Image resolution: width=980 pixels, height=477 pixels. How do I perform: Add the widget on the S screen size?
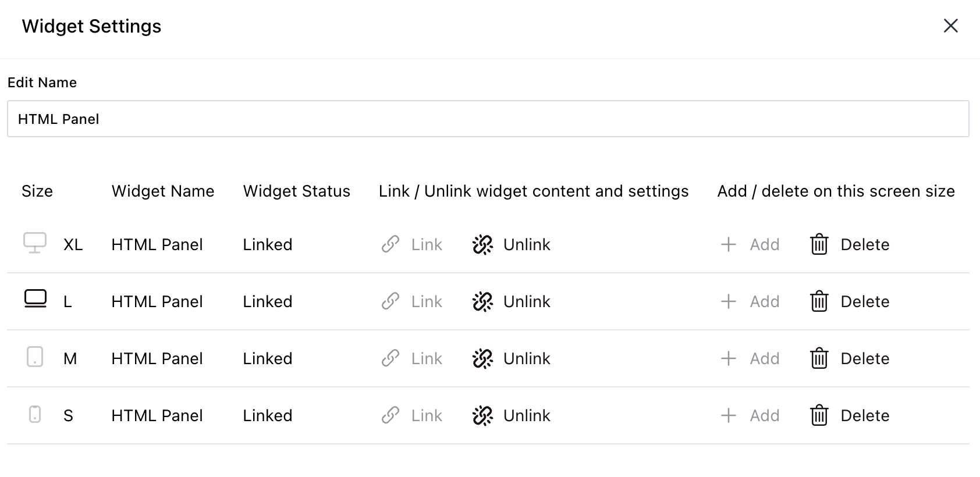(765, 415)
